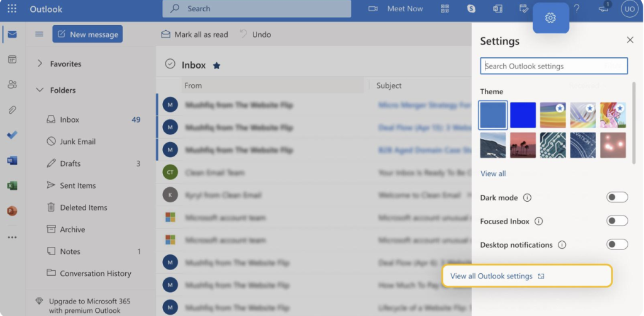This screenshot has width=644, height=316.
Task: Open the People module in sidebar
Action: 13,85
